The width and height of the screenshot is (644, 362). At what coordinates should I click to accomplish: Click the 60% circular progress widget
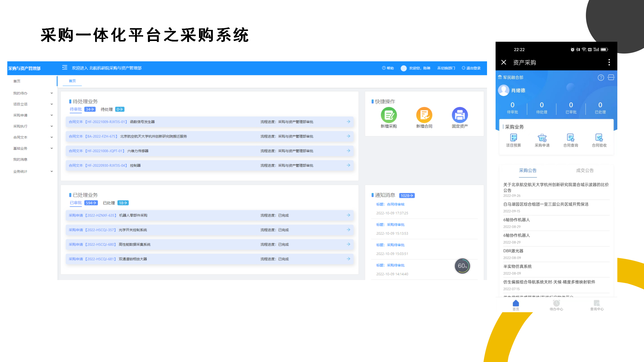click(x=462, y=266)
